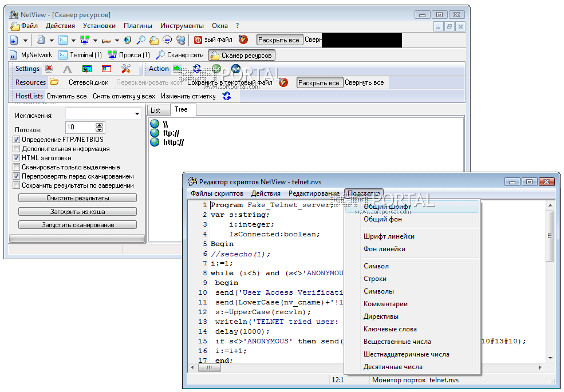Screen dimensions: 564x392
Task: Open the Установки menu
Action: point(99,26)
